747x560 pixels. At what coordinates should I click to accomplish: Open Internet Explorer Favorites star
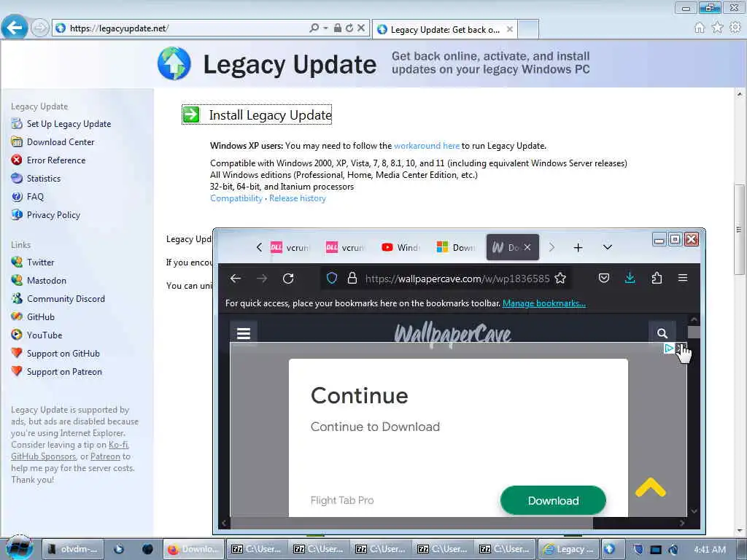pyautogui.click(x=717, y=28)
